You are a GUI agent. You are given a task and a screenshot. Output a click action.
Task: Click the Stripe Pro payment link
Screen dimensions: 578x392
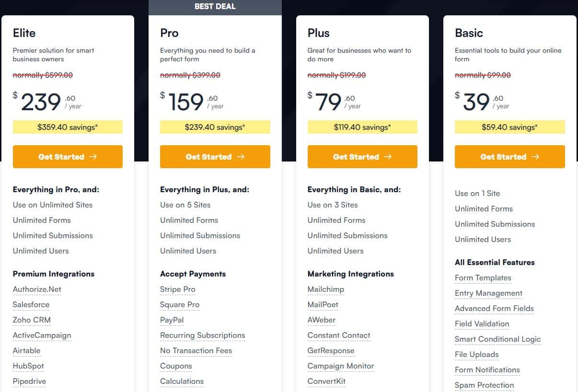coord(177,289)
